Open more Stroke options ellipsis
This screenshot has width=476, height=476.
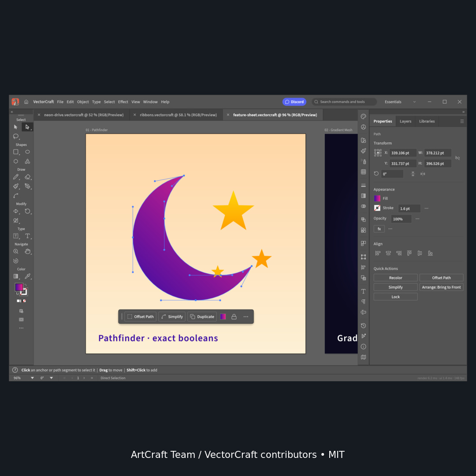coord(427,208)
